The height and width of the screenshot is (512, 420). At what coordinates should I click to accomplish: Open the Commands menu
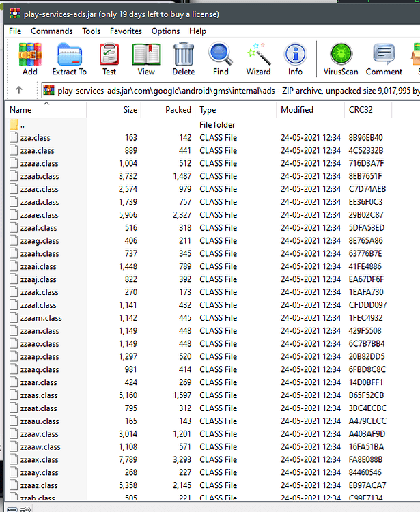pyautogui.click(x=52, y=31)
